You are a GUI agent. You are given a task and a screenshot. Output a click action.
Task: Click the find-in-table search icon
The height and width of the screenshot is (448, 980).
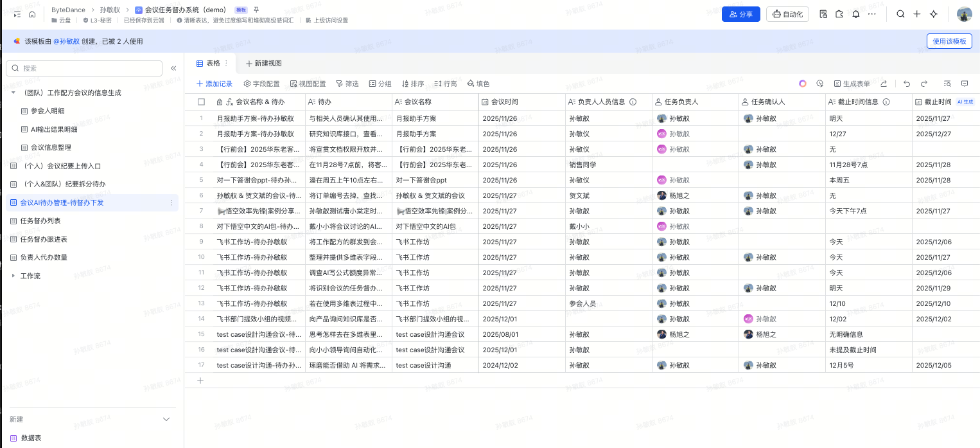point(947,84)
